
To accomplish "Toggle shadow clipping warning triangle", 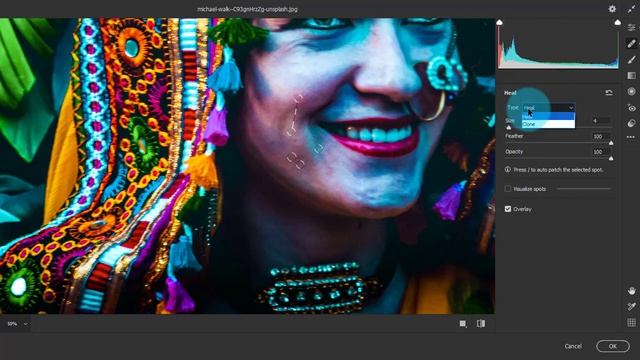I will click(x=500, y=22).
